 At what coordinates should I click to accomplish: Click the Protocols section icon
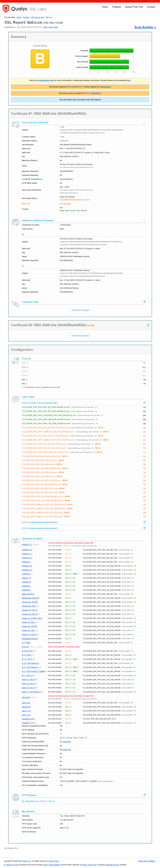click(x=15, y=361)
